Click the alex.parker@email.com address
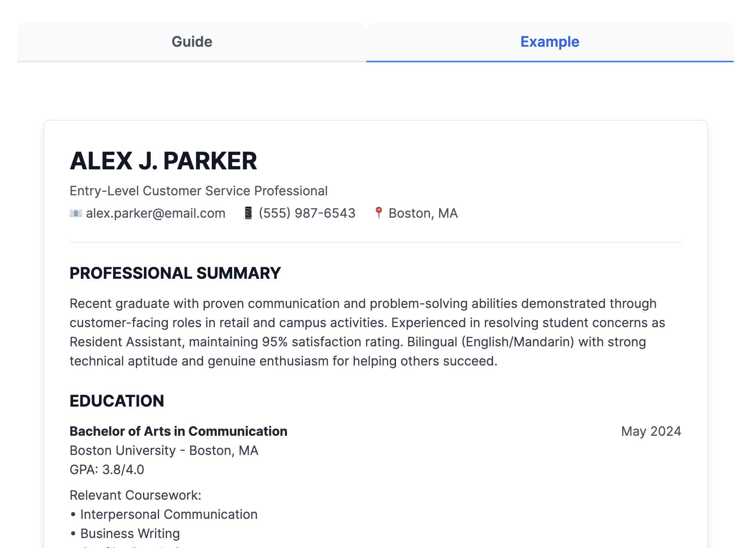The height and width of the screenshot is (548, 756). click(155, 213)
